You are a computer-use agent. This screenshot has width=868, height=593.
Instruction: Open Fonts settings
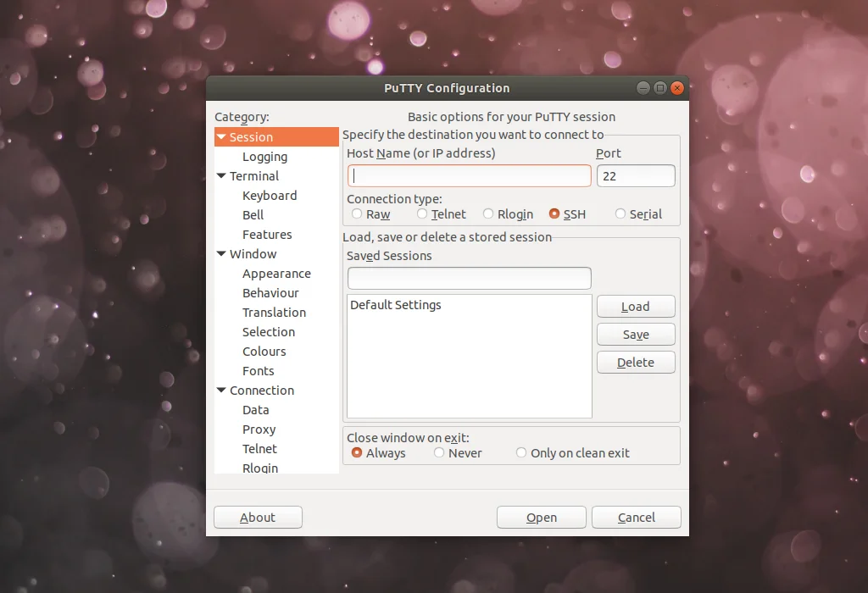coord(258,371)
